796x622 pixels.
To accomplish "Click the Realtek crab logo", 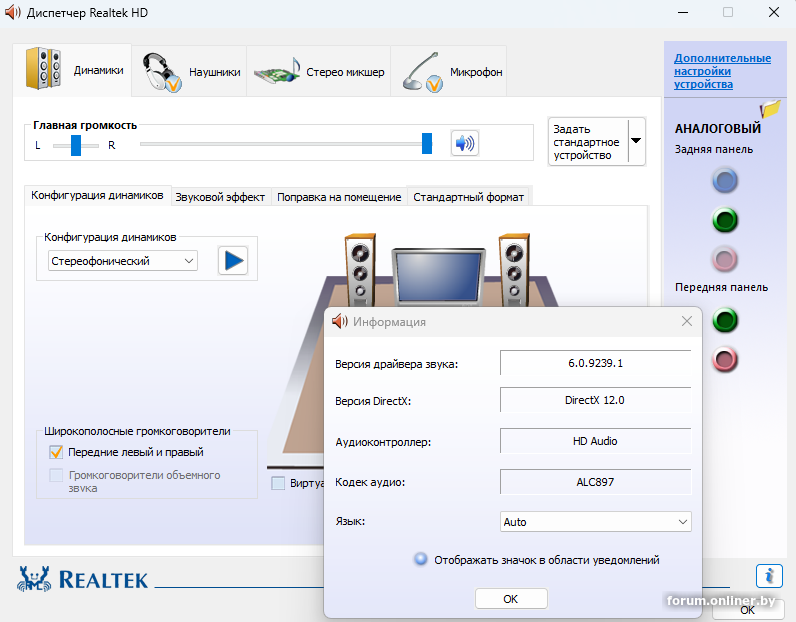I will tap(34, 579).
